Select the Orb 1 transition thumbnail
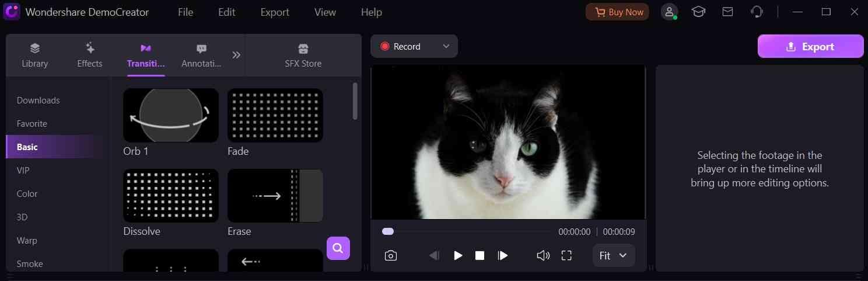868x281 pixels. tap(171, 115)
